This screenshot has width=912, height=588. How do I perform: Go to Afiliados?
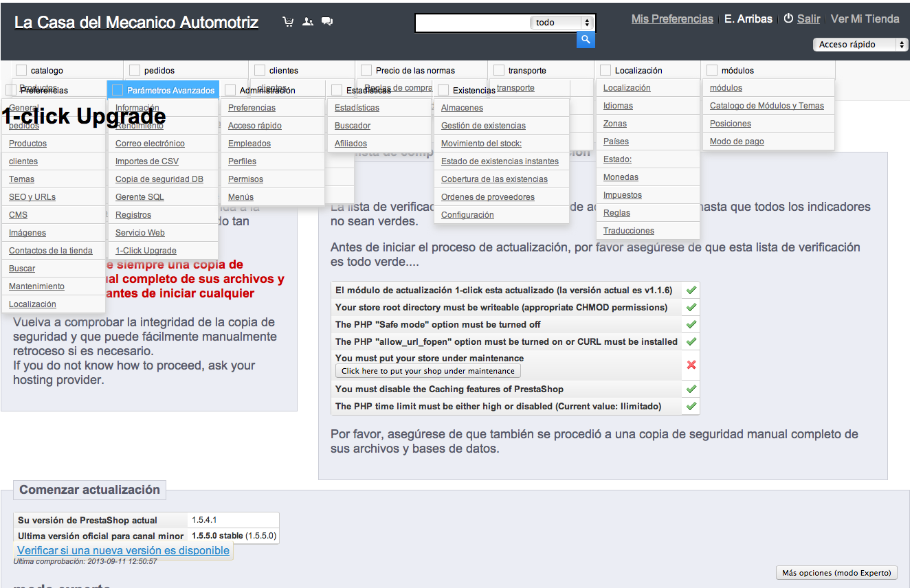click(x=351, y=144)
